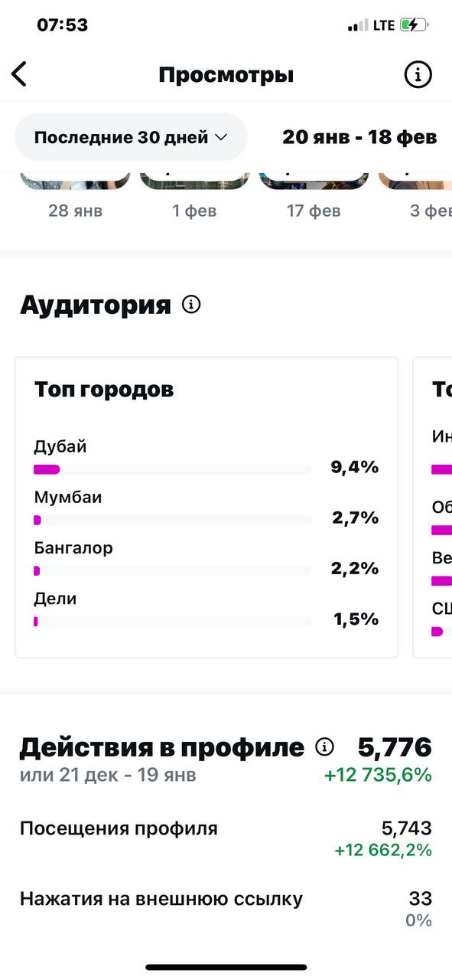Click the Посещения профиля statistic row
Screen dimensions: 452x980
click(x=119, y=828)
